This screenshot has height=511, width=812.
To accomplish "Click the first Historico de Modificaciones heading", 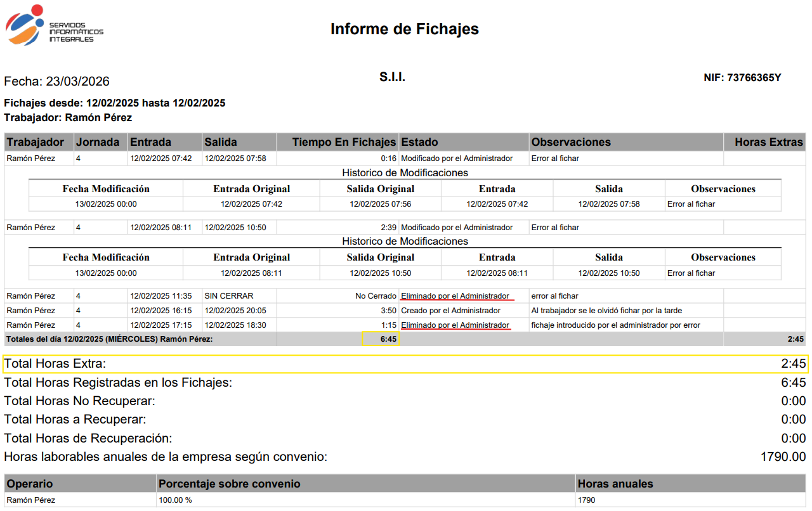I will 405,172.
